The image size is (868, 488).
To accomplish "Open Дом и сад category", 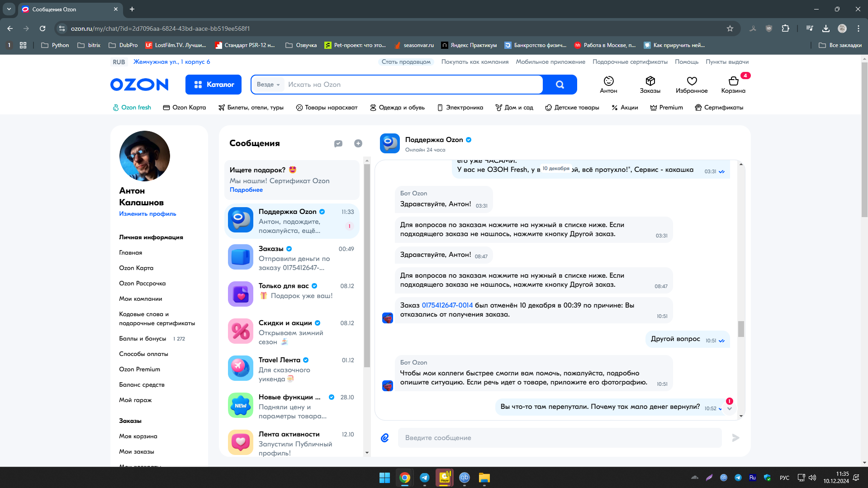I will (514, 108).
